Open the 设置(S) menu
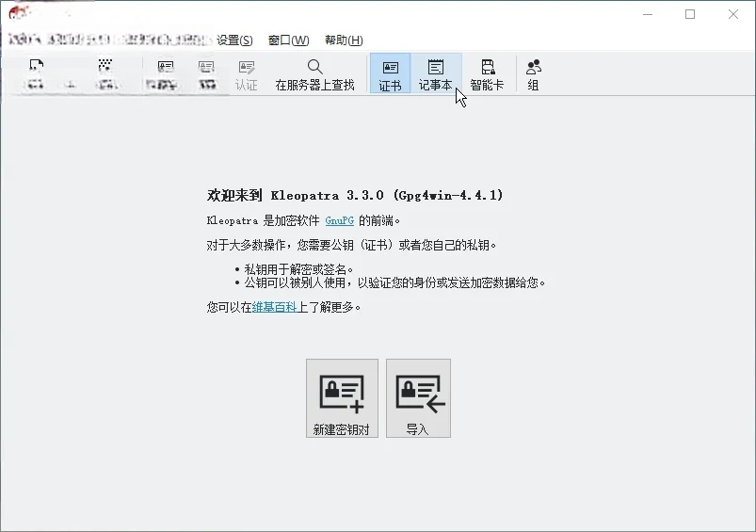756x532 pixels. [234, 40]
